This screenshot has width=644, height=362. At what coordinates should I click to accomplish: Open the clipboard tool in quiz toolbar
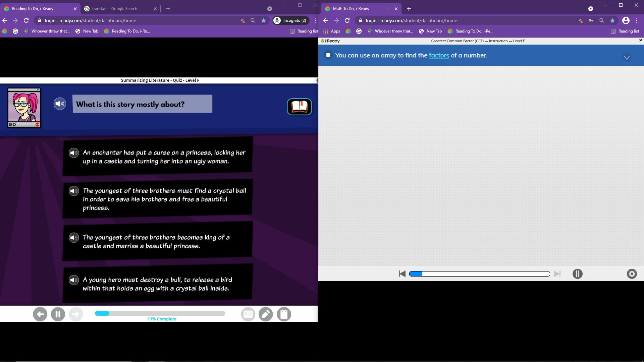point(284,314)
